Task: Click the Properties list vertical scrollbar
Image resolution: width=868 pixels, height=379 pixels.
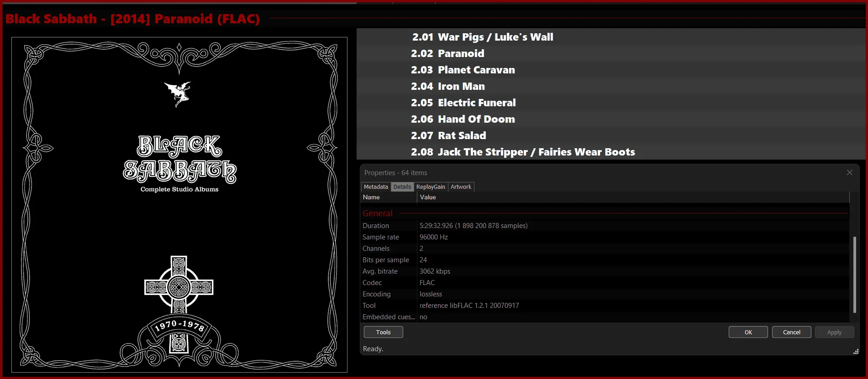Action: 854,274
